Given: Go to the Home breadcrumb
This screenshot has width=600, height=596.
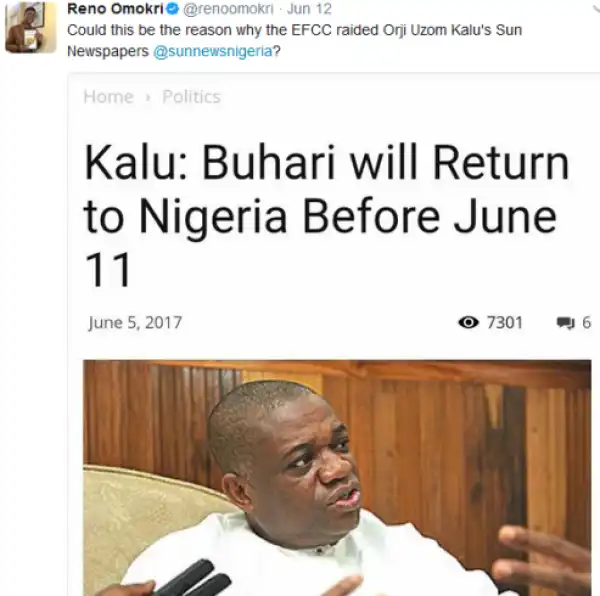Looking at the screenshot, I should (x=109, y=97).
